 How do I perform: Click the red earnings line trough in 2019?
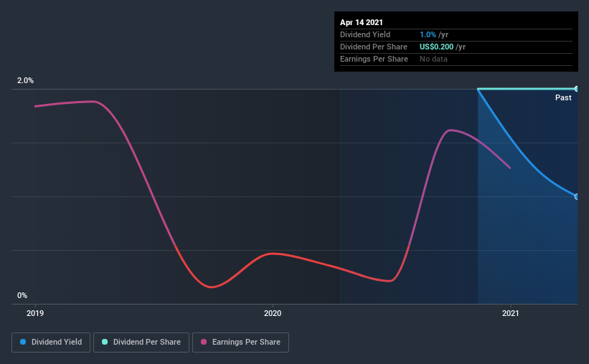point(211,287)
